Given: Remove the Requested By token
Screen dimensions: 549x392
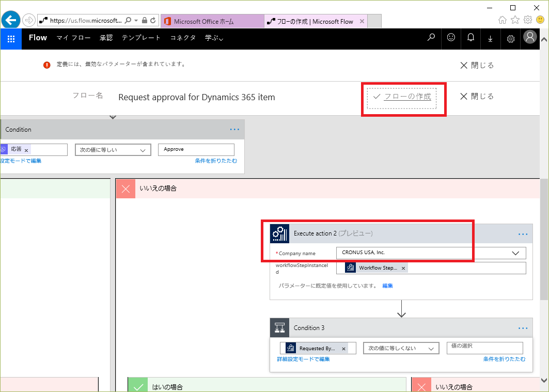Looking at the screenshot, I should [344, 349].
